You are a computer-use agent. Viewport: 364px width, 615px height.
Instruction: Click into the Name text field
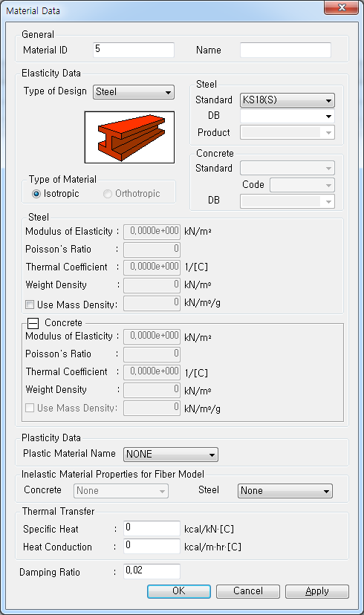point(285,50)
